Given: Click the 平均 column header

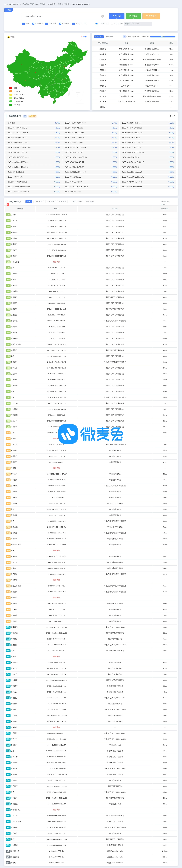Looking at the screenshot, I should coord(171,43).
